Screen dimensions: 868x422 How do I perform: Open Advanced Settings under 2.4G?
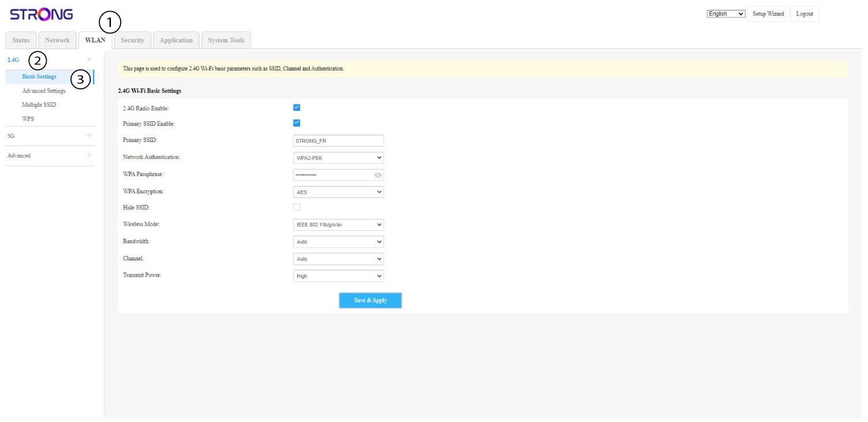(x=44, y=91)
